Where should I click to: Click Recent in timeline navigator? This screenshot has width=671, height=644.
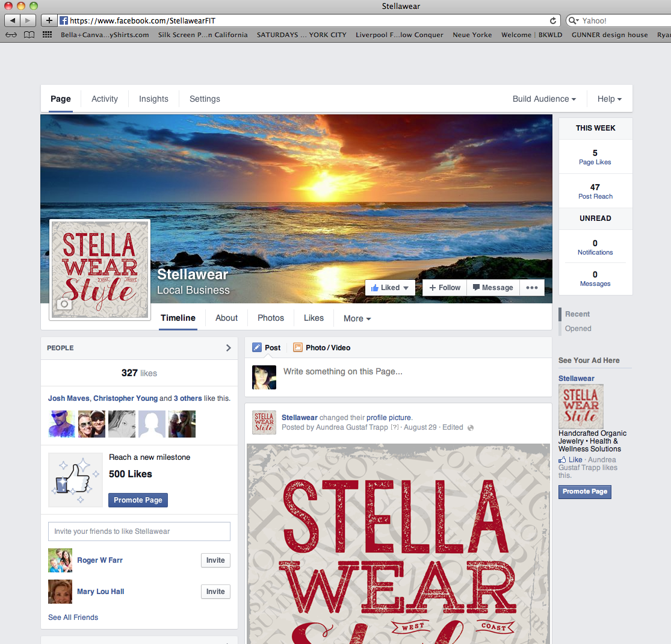[577, 314]
